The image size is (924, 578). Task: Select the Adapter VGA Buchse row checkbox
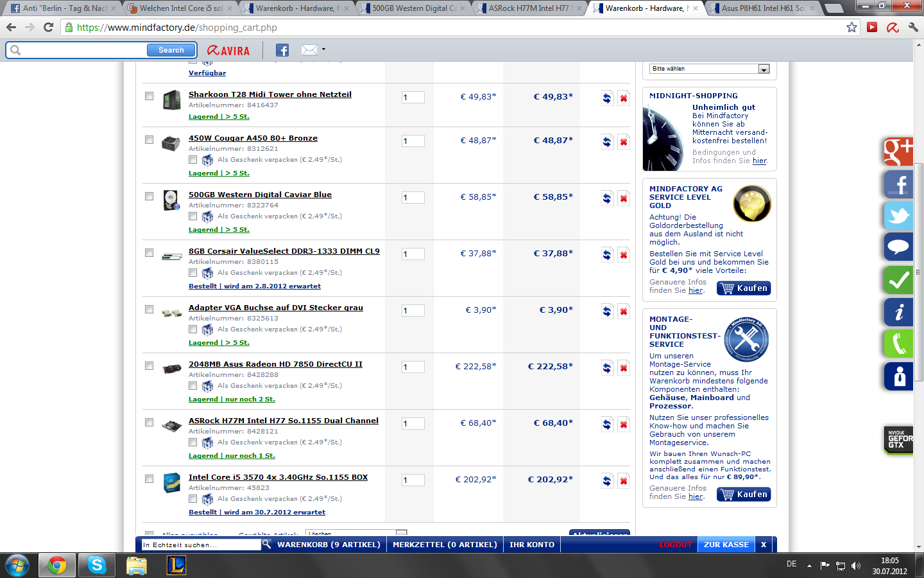tap(149, 310)
